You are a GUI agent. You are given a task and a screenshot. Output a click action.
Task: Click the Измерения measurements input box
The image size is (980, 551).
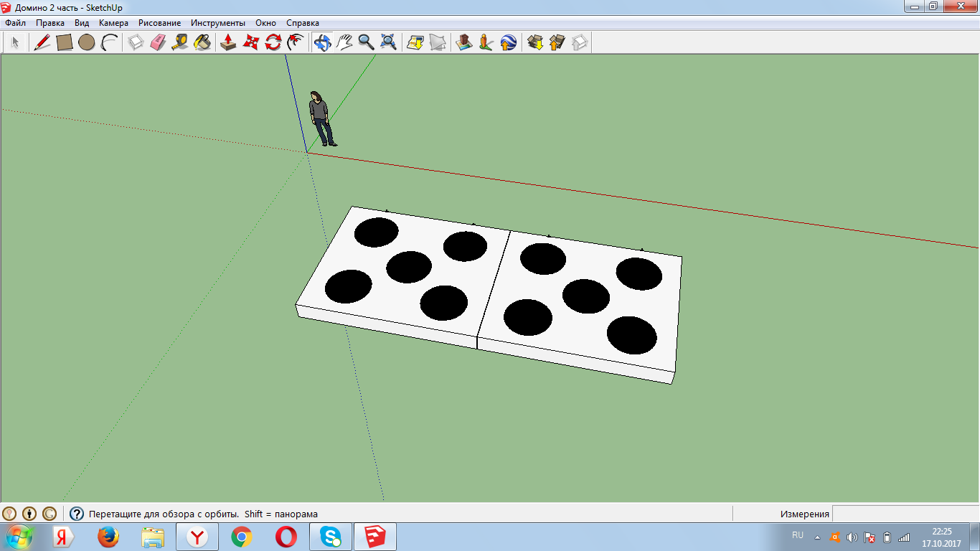[x=905, y=514]
